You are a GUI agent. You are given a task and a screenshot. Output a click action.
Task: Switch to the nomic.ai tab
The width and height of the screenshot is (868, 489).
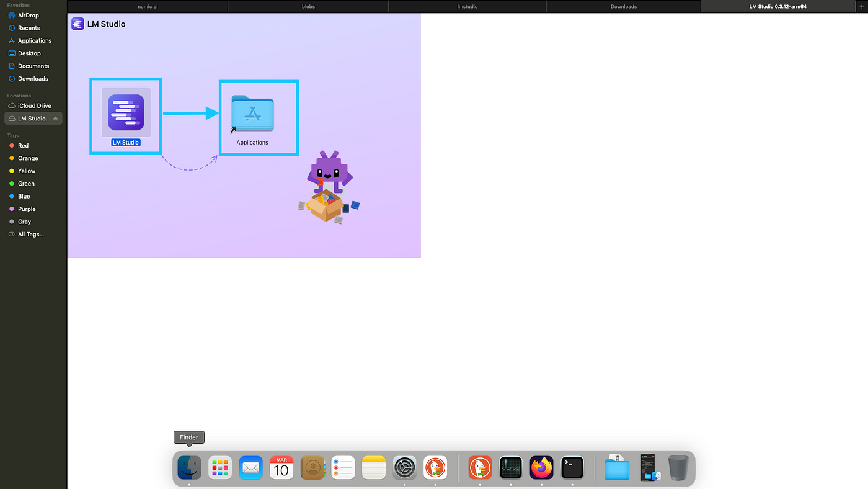pyautogui.click(x=148, y=6)
